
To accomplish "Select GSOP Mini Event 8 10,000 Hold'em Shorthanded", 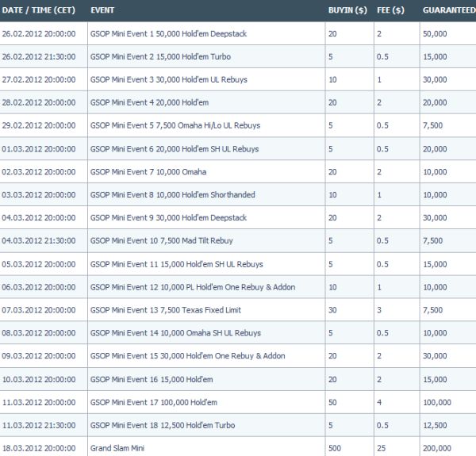I will point(172,195).
